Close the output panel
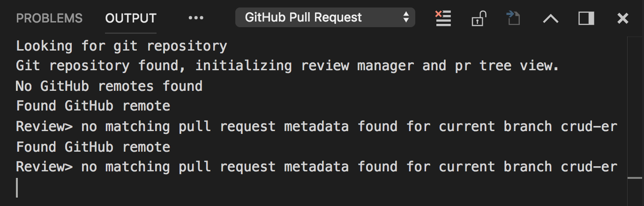Image resolution: width=644 pixels, height=206 pixels. click(622, 18)
